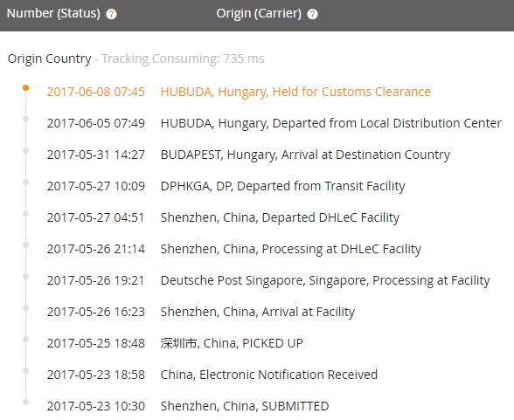Click timeline dot for Budapest arrival event
This screenshot has width=514, height=420.
[25, 150]
